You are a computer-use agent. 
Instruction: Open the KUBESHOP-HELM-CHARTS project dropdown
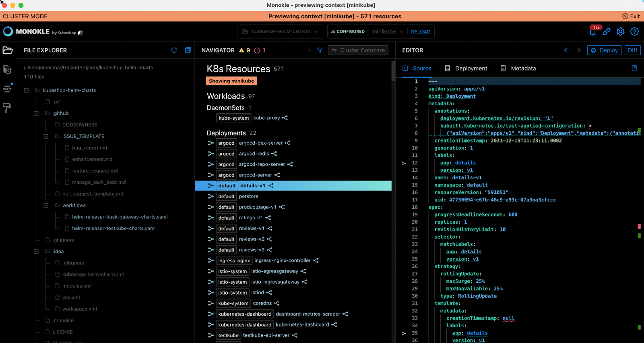pos(281,31)
